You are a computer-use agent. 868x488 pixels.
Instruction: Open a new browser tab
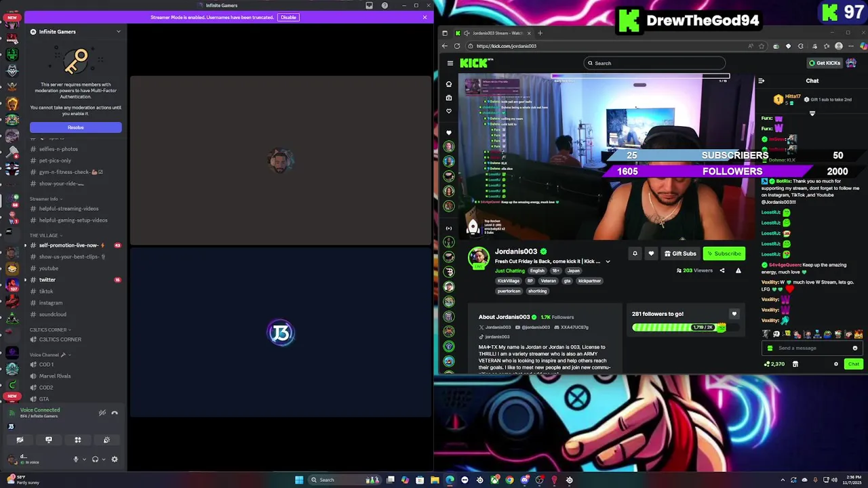point(540,33)
